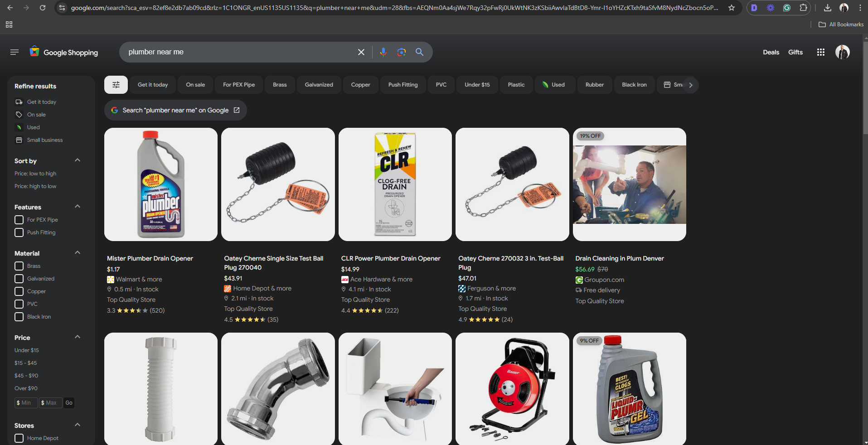The width and height of the screenshot is (868, 445).
Task: Click the $ Max price field
Action: pos(50,403)
